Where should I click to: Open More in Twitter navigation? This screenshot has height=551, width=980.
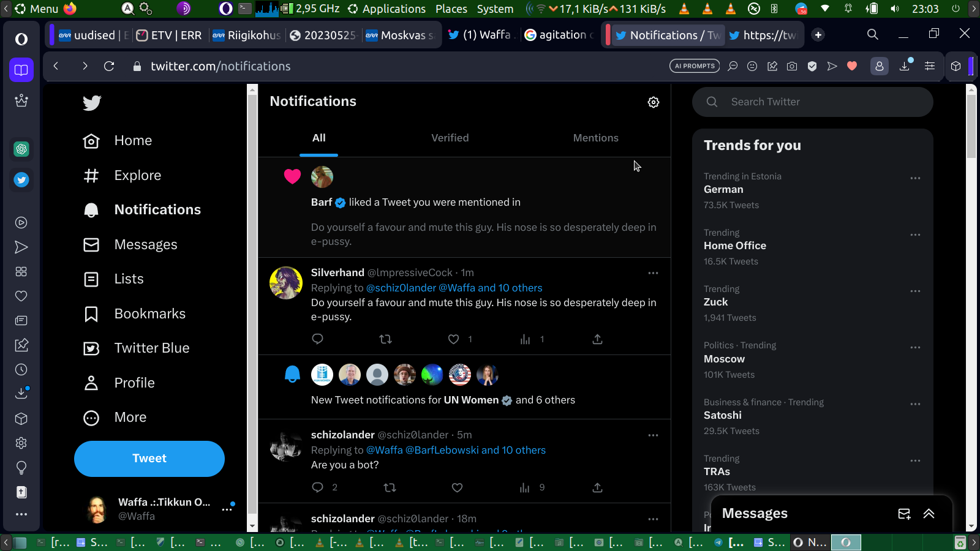coord(115,418)
